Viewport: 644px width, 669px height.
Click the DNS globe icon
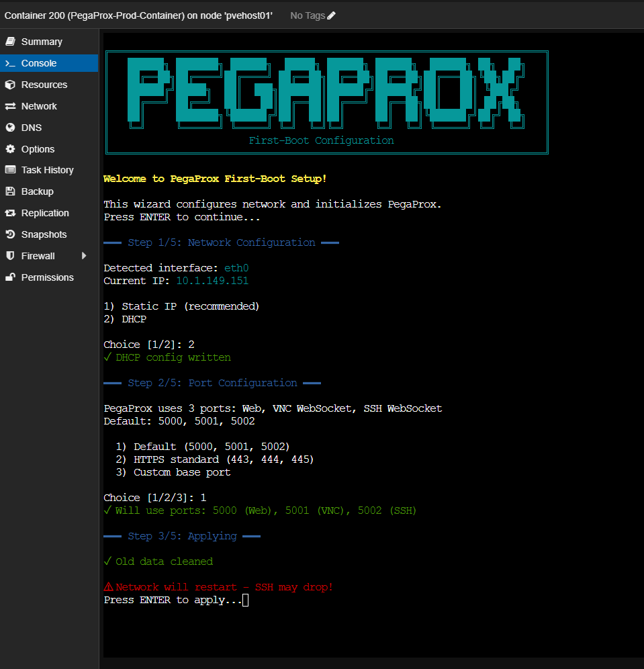10,128
